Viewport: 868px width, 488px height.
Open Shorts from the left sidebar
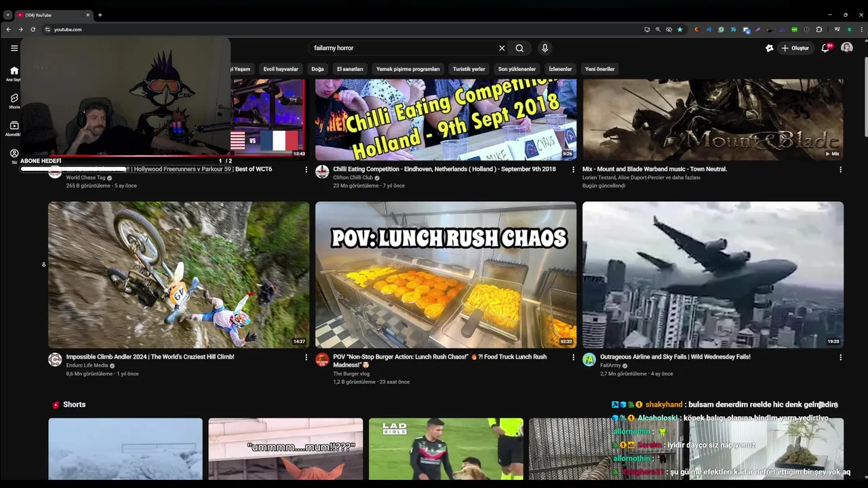[14, 101]
